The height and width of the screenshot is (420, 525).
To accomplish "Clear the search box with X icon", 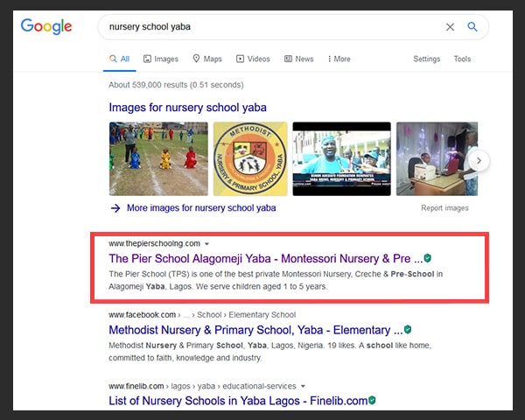I will click(x=450, y=27).
